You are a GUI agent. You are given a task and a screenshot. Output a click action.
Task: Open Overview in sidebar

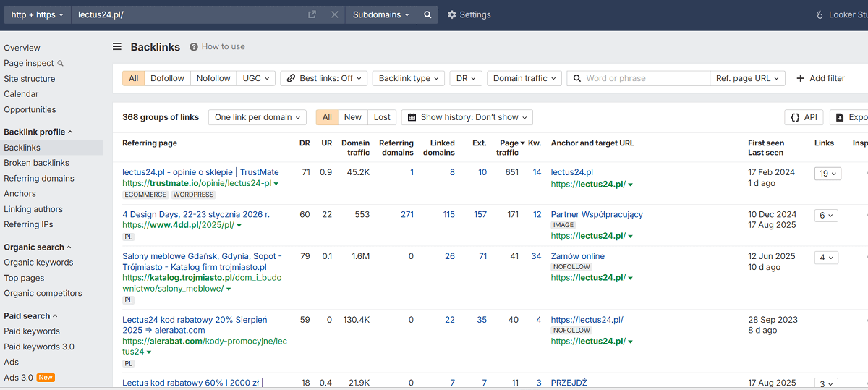tap(22, 48)
